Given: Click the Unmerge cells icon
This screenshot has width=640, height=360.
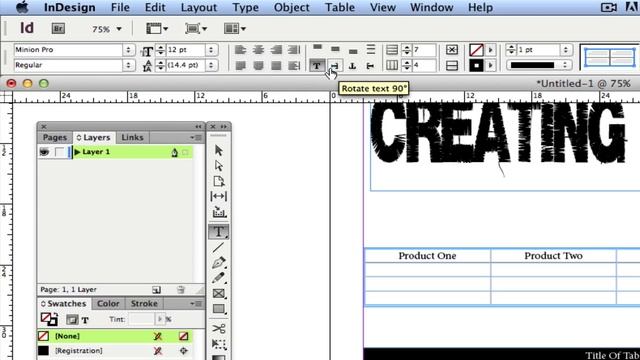Looking at the screenshot, I should (x=451, y=66).
